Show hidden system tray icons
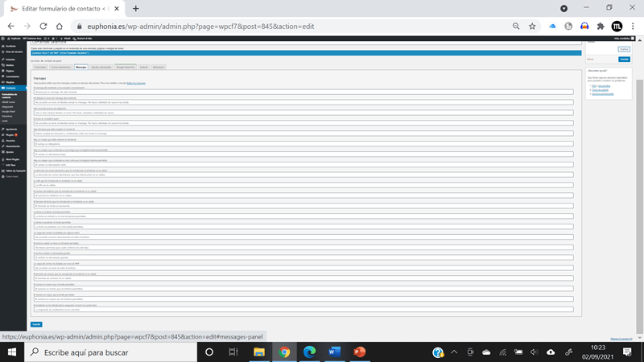The height and width of the screenshot is (362, 644). click(x=454, y=352)
